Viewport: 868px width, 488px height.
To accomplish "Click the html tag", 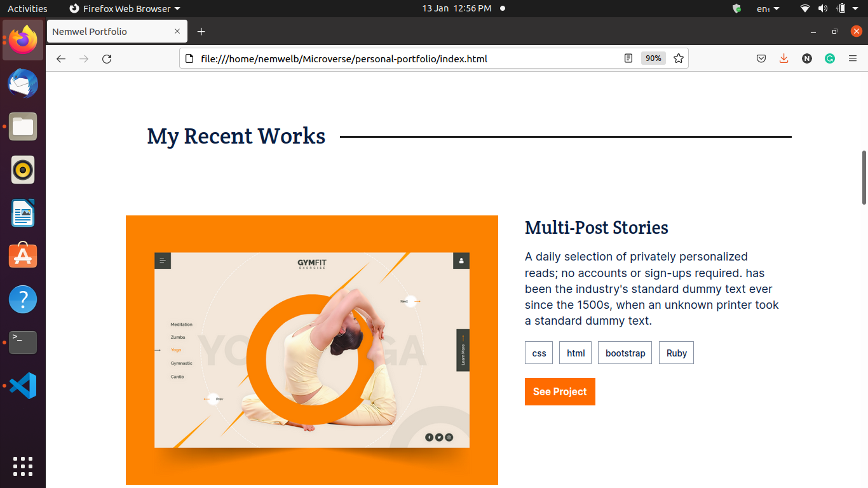I will click(x=576, y=353).
